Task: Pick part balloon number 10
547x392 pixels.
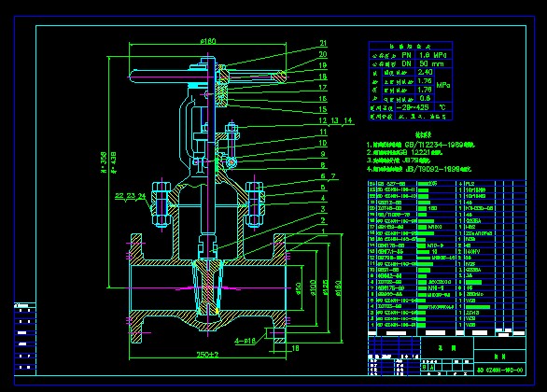Action: [x=323, y=143]
